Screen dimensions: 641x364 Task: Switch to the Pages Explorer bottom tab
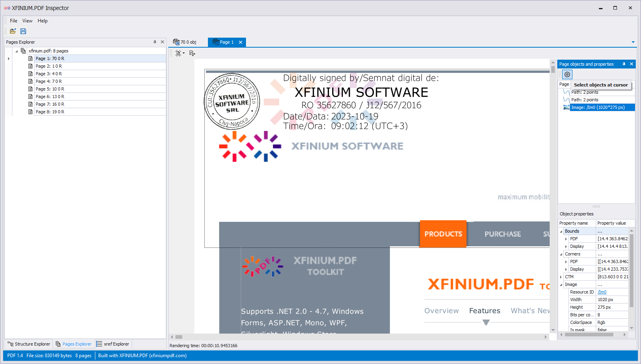point(74,344)
